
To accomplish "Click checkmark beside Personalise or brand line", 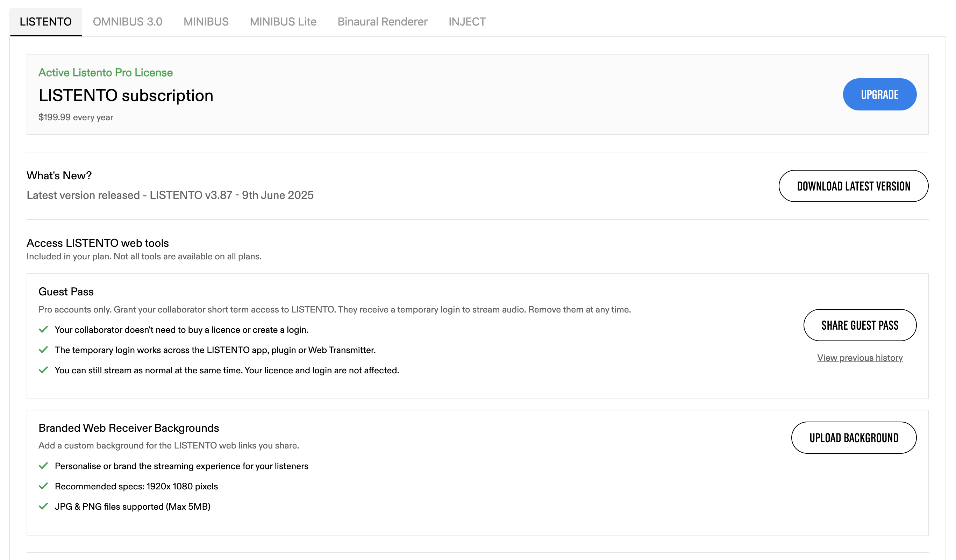I will click(43, 466).
